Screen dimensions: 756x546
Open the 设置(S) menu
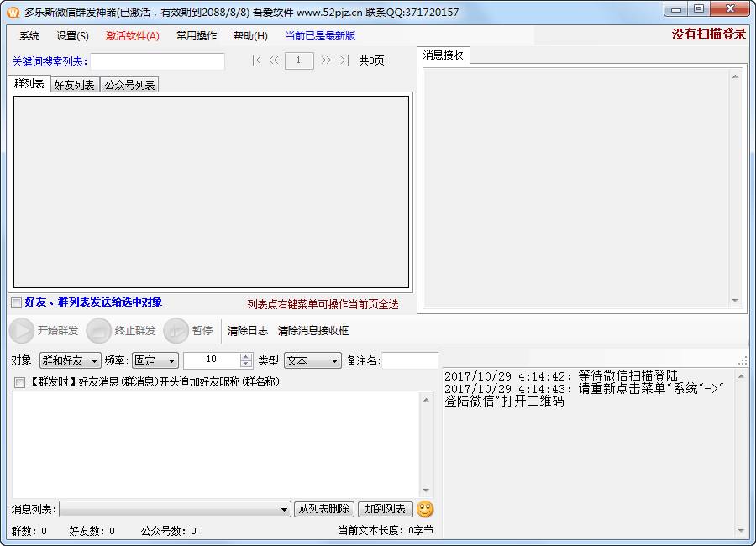(x=72, y=35)
